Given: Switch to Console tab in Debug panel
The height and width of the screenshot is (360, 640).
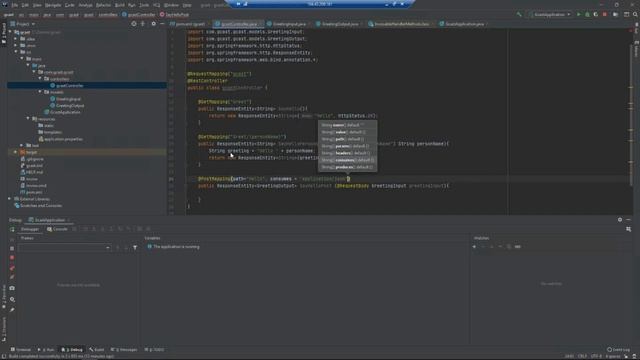Looking at the screenshot, I should (58, 229).
